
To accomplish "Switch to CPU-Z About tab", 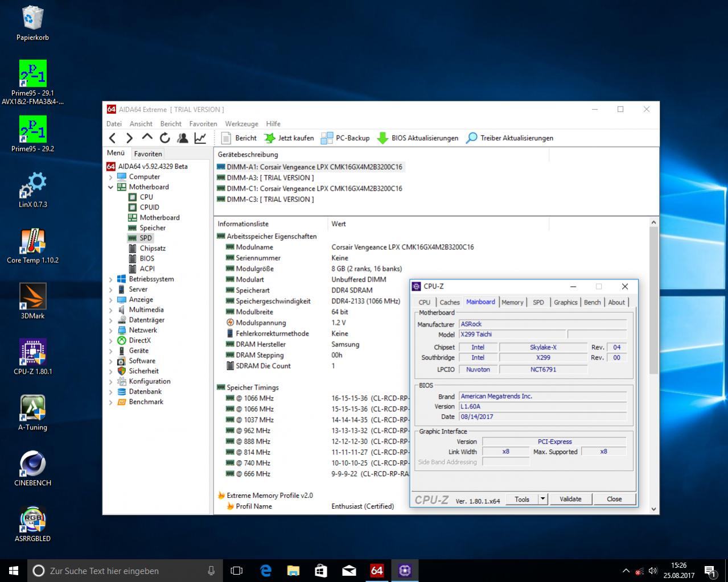I will (616, 302).
